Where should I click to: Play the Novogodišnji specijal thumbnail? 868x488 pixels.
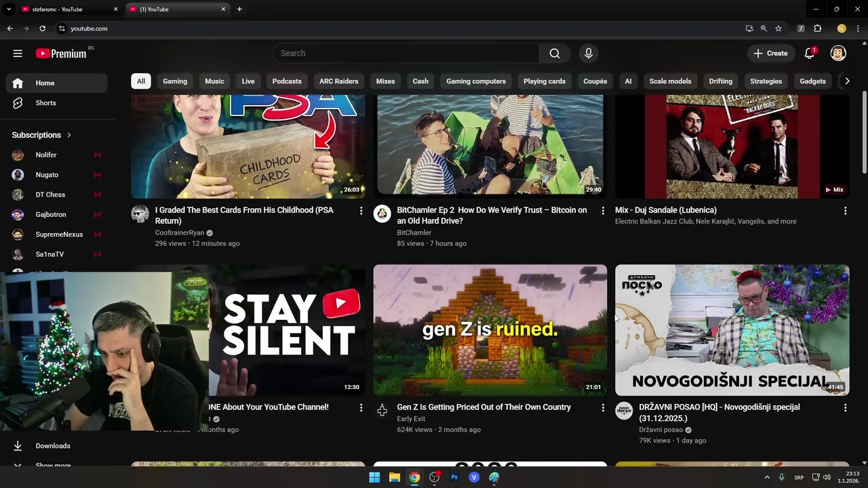732,330
